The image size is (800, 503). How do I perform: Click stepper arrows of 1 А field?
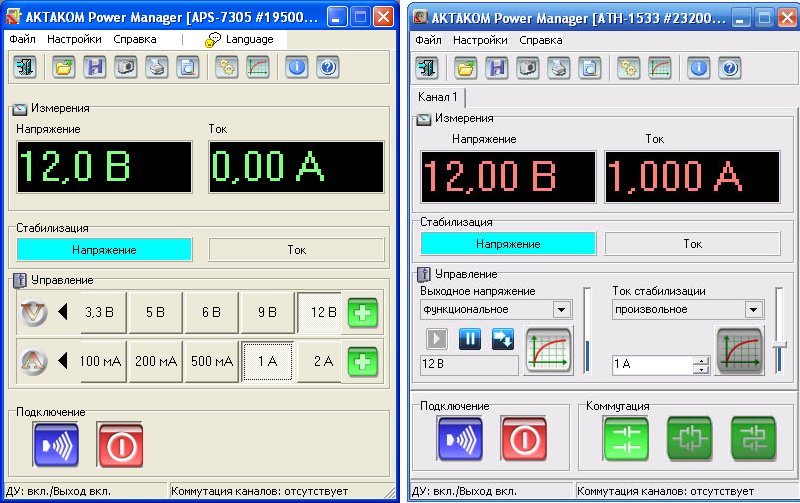click(702, 364)
